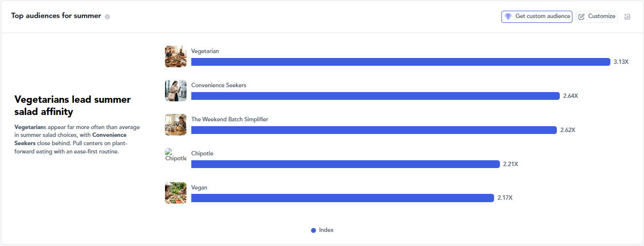Open the Vegan audience thumbnail
This screenshot has height=246, width=644.
[176, 193]
